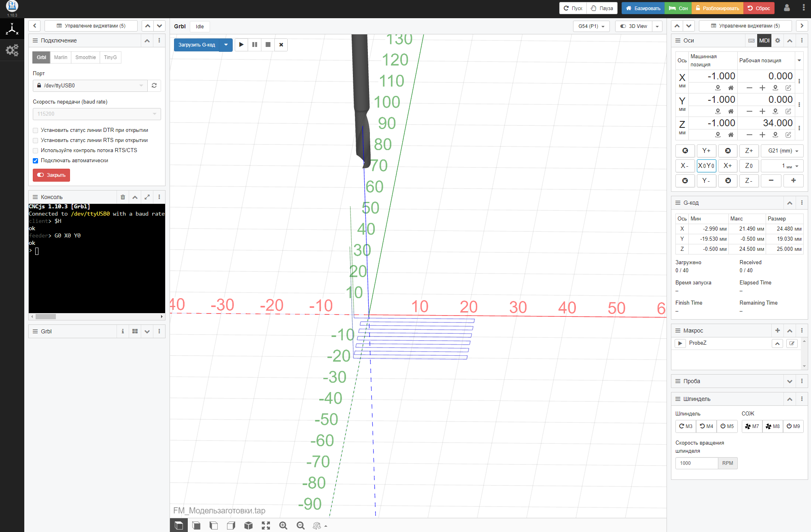Click the M3 spindle clockwise button

tap(686, 426)
